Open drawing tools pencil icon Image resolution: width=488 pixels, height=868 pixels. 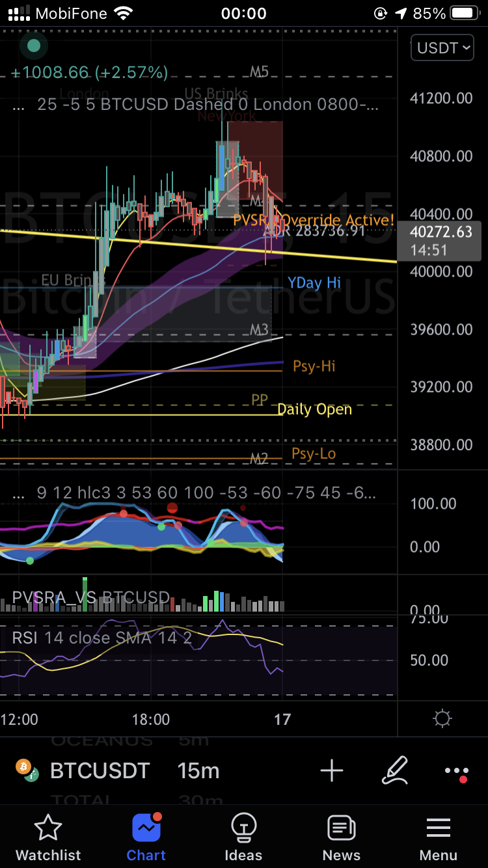pos(395,770)
